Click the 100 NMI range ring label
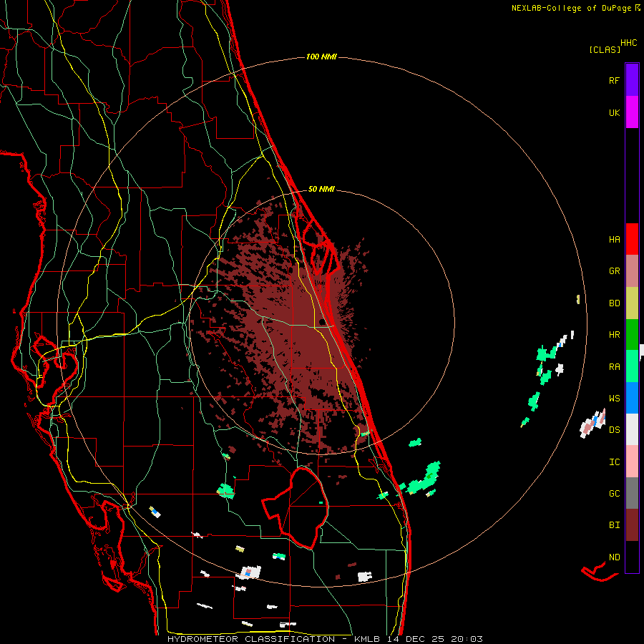 [x=321, y=57]
